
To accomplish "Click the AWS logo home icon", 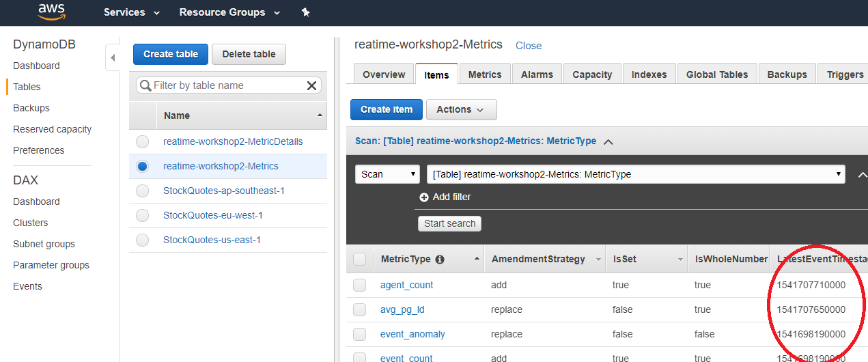I will coord(52,12).
